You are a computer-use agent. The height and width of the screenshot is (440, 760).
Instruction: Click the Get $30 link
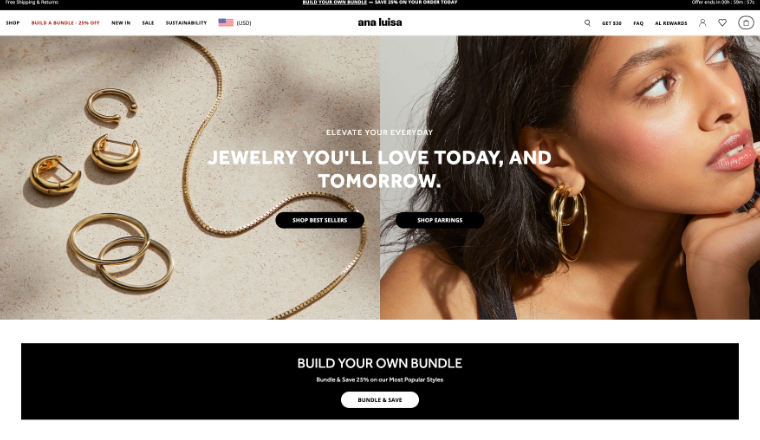click(612, 23)
